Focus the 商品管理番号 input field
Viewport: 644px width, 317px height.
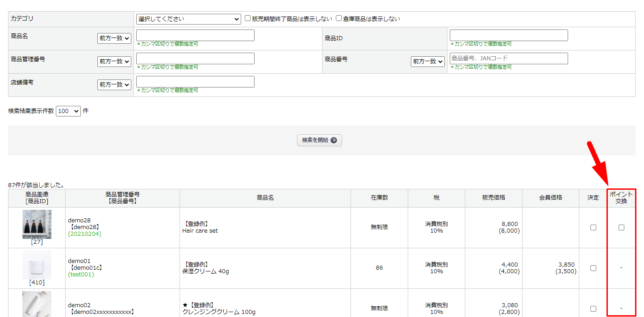pos(195,58)
